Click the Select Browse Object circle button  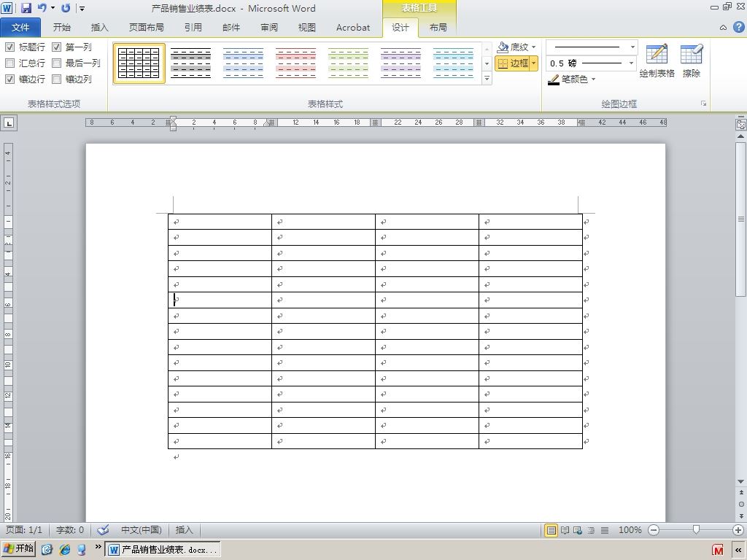(741, 505)
